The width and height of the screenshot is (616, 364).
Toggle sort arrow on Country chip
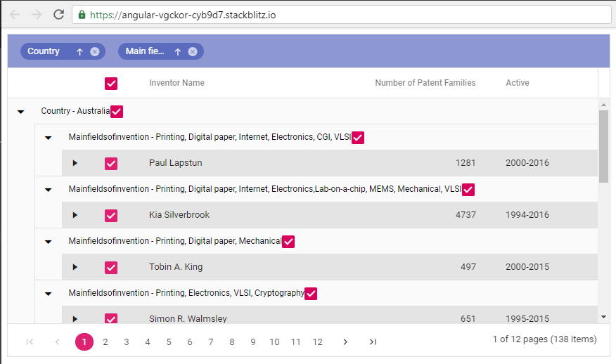tap(79, 51)
